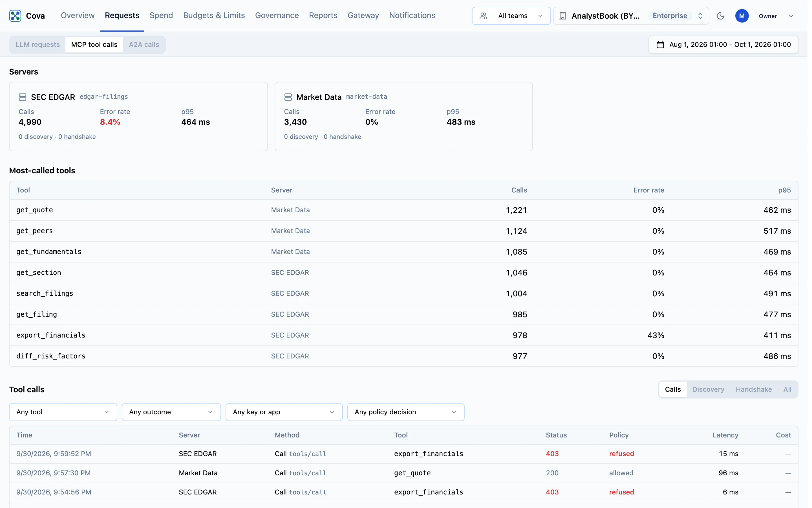The width and height of the screenshot is (812, 508).
Task: Open the Spend tab
Action: coord(161,16)
